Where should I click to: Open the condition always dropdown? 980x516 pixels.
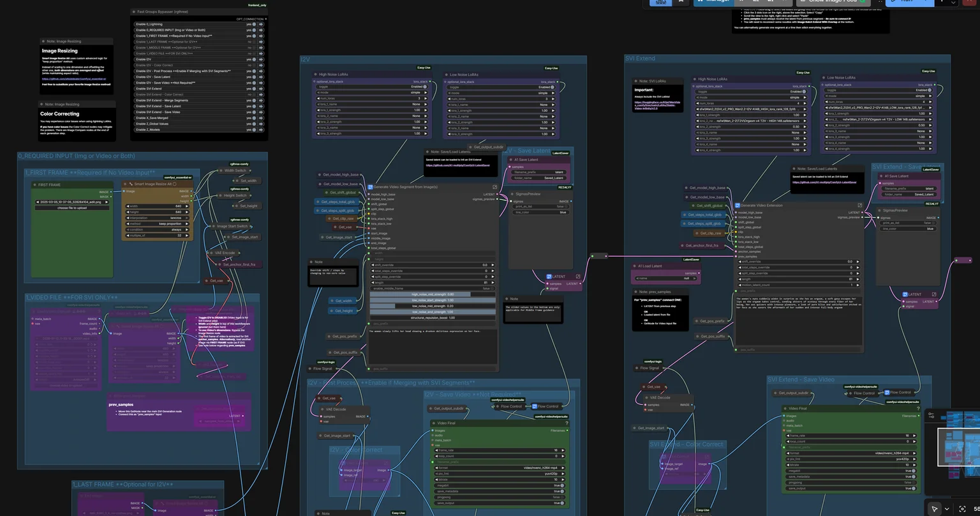[x=159, y=229]
